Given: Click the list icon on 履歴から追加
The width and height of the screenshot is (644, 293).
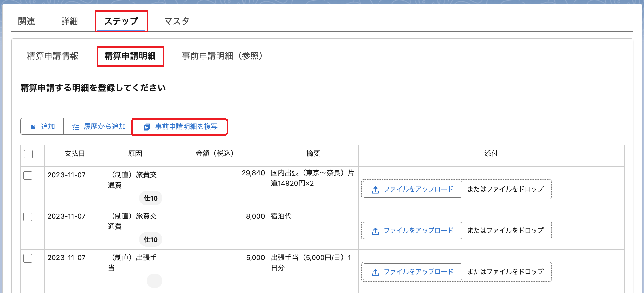Looking at the screenshot, I should point(76,127).
